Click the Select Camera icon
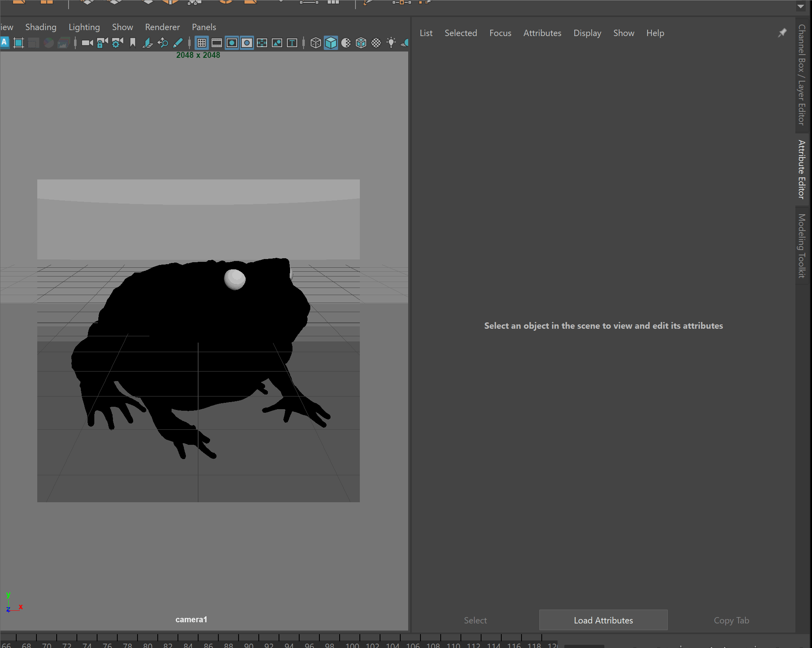The image size is (812, 648). click(x=87, y=43)
